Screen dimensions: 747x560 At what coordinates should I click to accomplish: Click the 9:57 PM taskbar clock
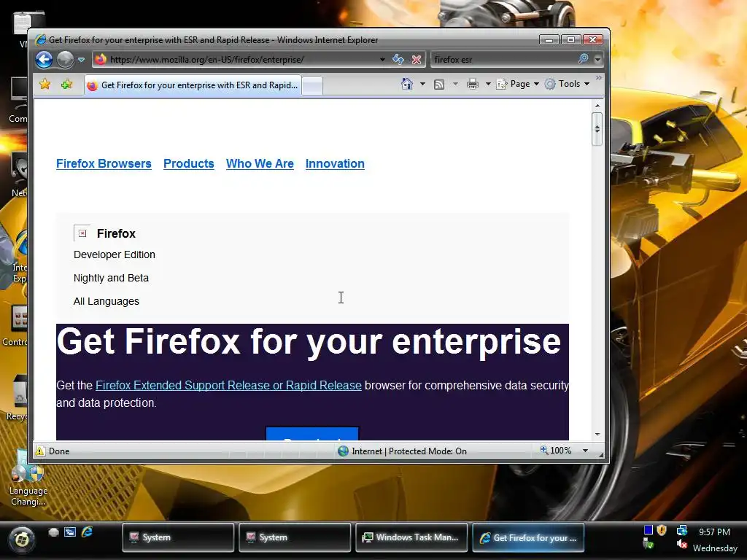pyautogui.click(x=714, y=532)
